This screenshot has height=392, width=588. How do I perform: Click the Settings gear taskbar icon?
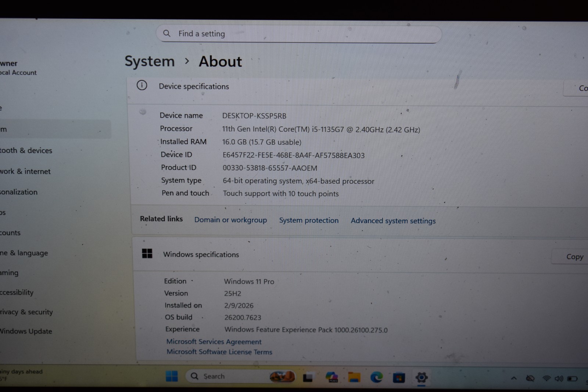click(x=421, y=378)
